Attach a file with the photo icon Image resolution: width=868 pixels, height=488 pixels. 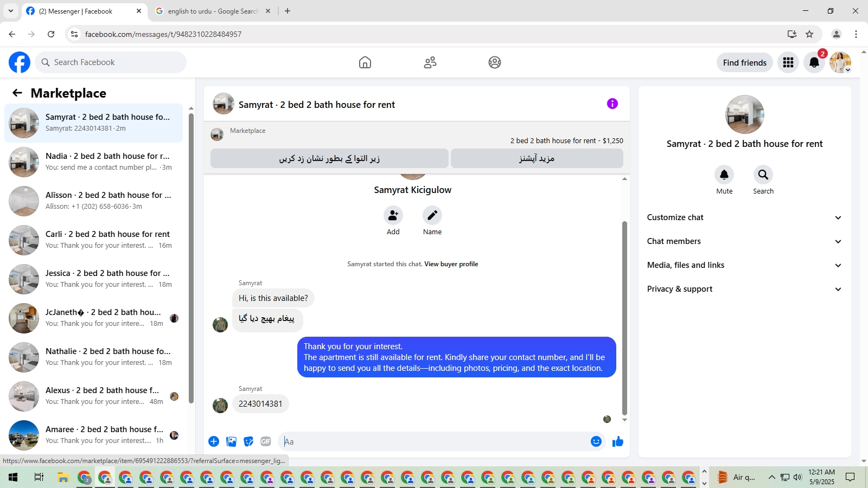click(x=232, y=441)
